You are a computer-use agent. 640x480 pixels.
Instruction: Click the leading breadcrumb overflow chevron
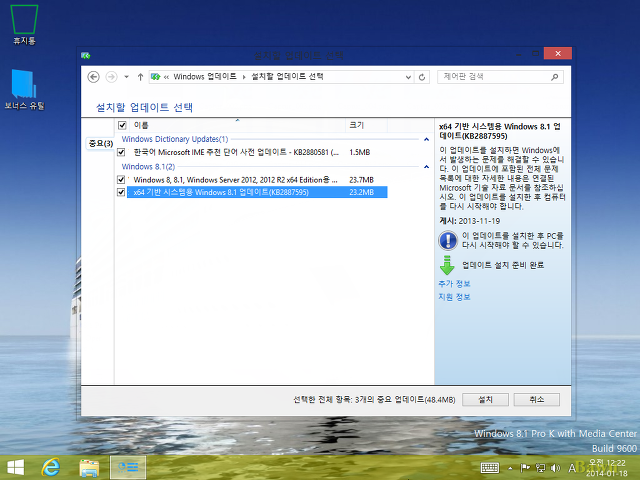167,77
